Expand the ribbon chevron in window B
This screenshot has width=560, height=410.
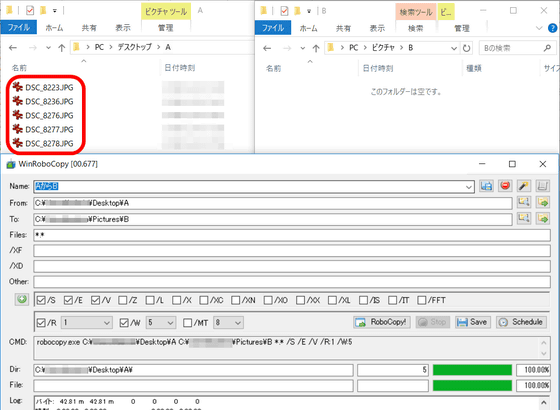tap(539, 28)
